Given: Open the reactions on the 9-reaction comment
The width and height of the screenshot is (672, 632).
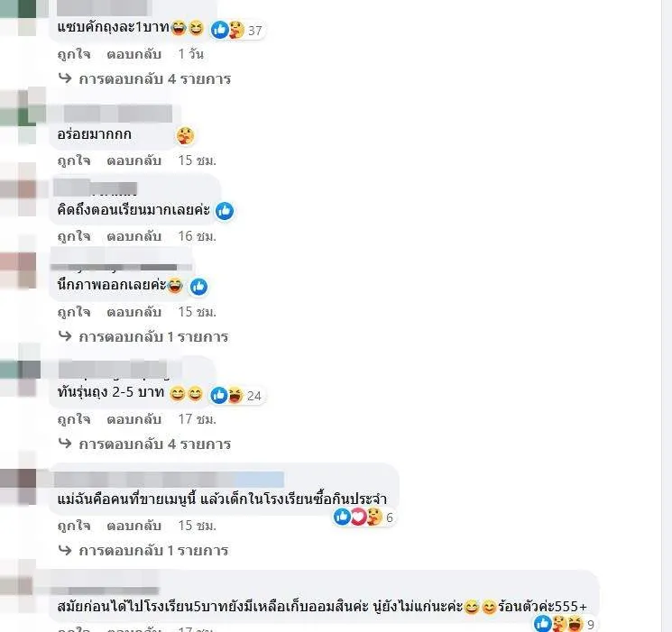Looking at the screenshot, I should pyautogui.click(x=565, y=624).
